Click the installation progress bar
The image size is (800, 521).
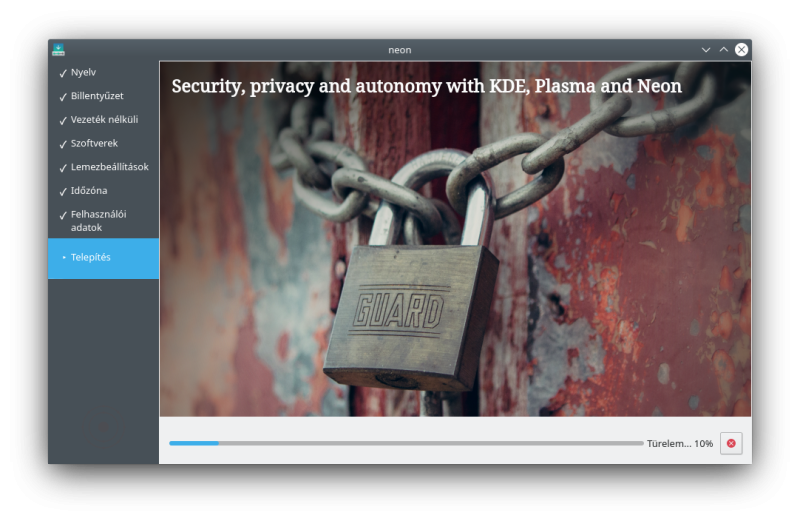tap(406, 443)
